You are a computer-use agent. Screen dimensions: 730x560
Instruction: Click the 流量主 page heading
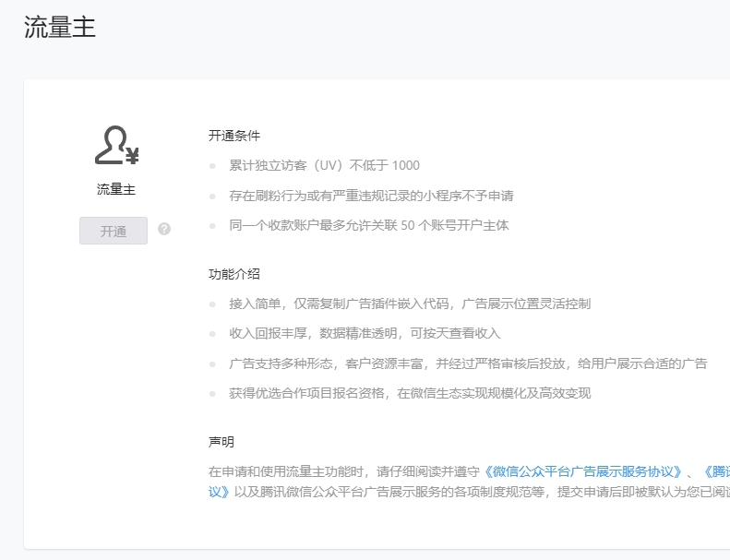click(x=60, y=27)
